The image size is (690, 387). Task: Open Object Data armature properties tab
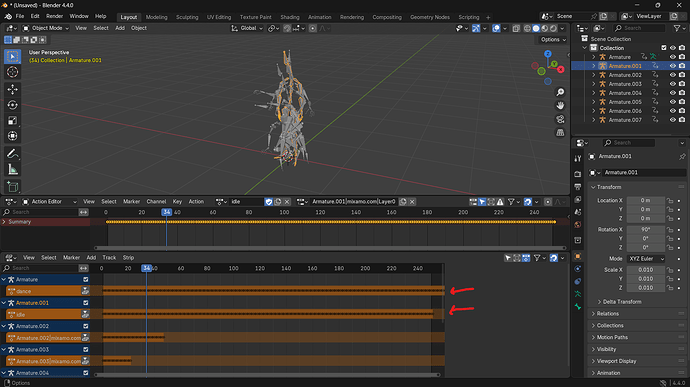[578, 294]
